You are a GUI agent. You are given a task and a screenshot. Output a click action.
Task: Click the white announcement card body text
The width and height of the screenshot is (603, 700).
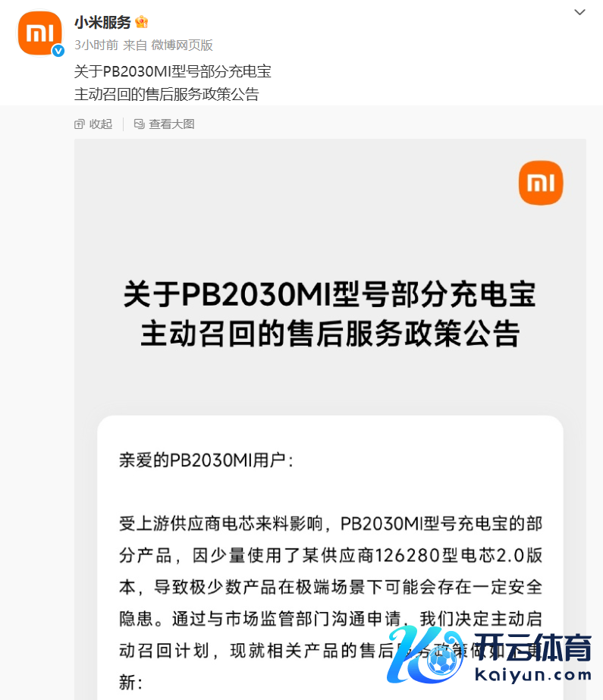coord(330,603)
